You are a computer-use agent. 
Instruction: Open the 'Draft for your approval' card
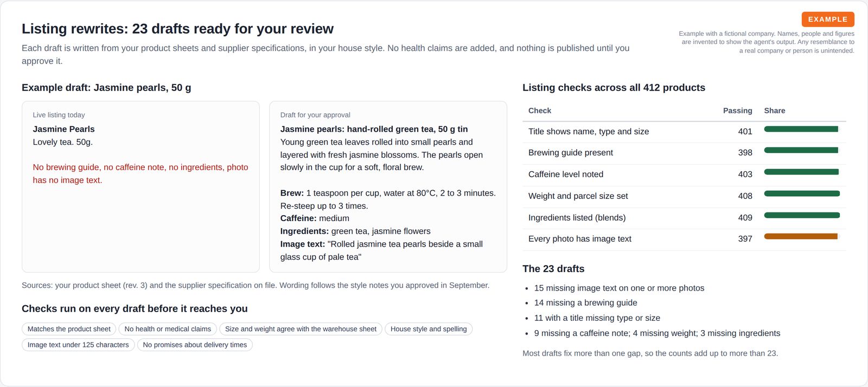pos(388,186)
